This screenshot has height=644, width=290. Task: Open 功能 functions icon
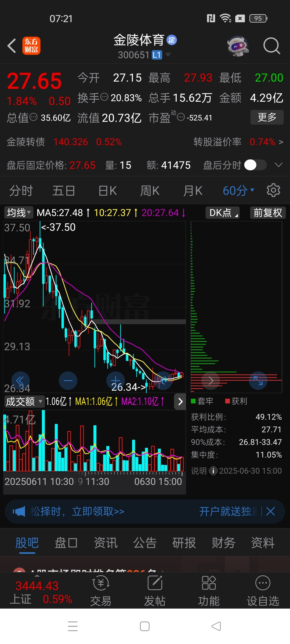[x=209, y=591]
